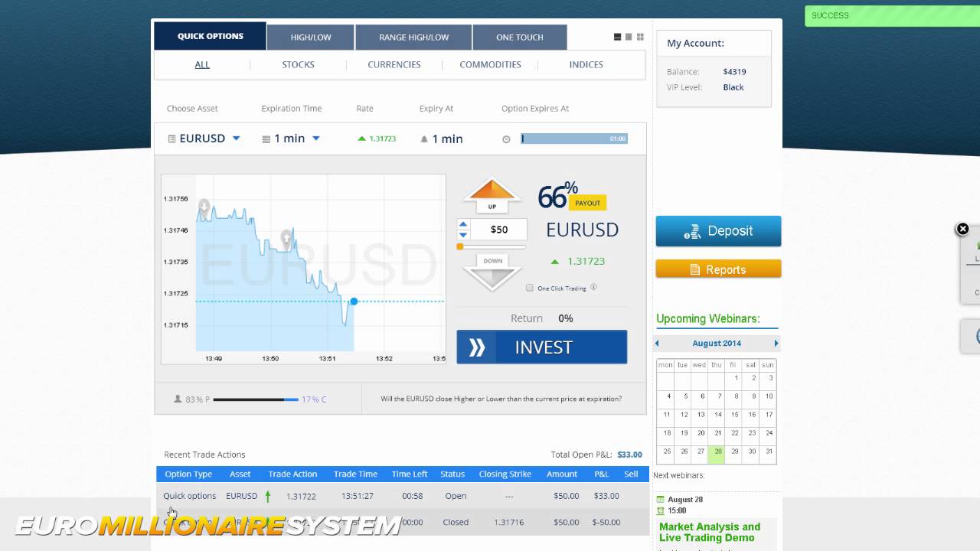
Task: Open Market Analysis and Live Trading Demo link
Action: 710,532
